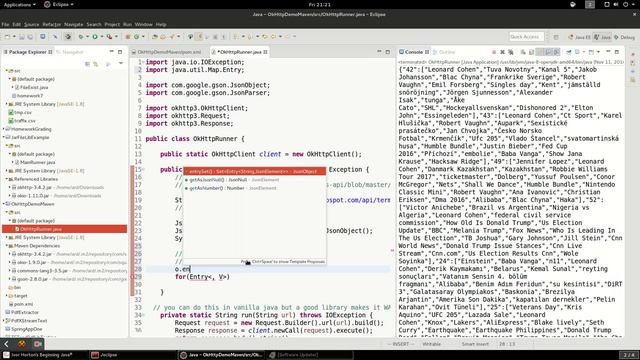This screenshot has width=640, height=360.
Task: Click the Run External Tools icon
Action: pos(109,36)
